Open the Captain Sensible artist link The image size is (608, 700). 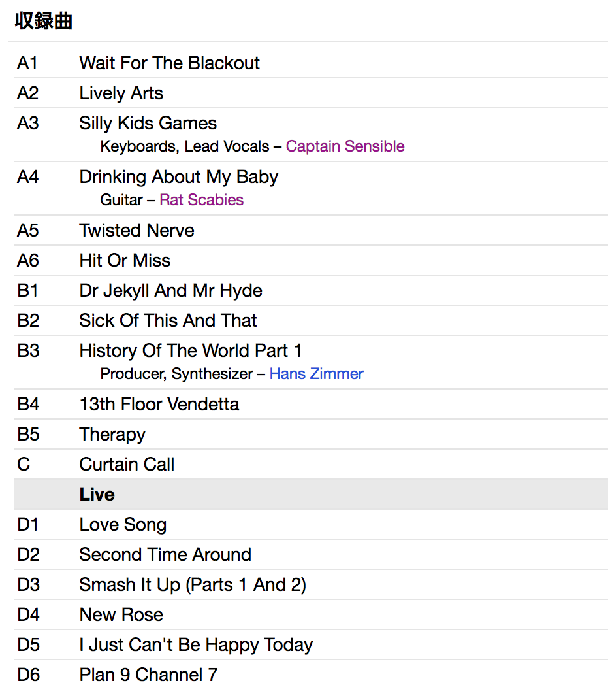coord(345,146)
